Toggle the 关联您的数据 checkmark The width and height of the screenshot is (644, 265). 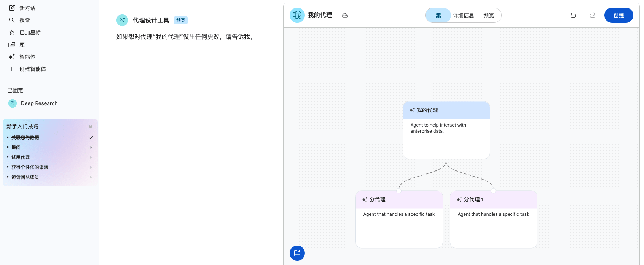click(x=91, y=138)
